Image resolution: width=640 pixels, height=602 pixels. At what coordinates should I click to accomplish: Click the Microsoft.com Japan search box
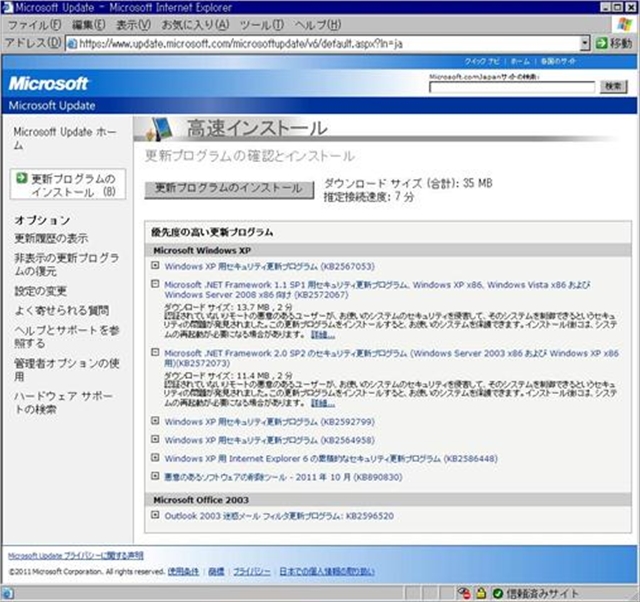(512, 87)
